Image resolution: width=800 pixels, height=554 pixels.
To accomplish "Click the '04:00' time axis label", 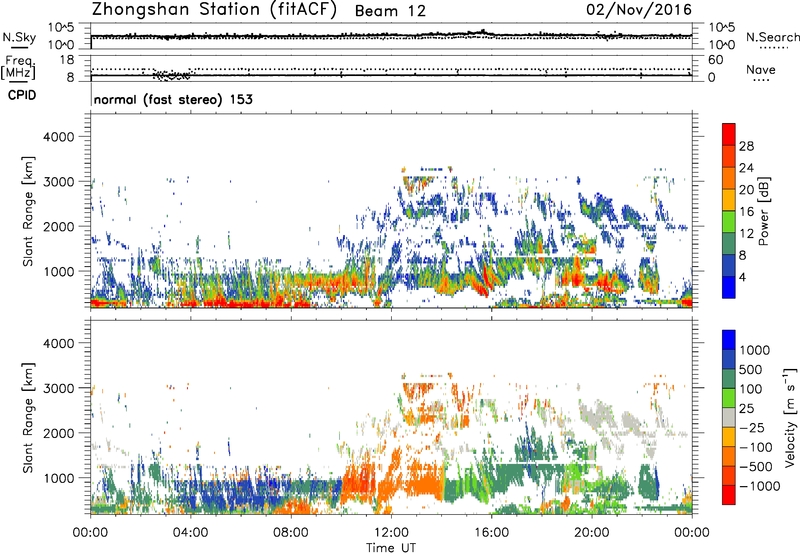I will (x=190, y=533).
